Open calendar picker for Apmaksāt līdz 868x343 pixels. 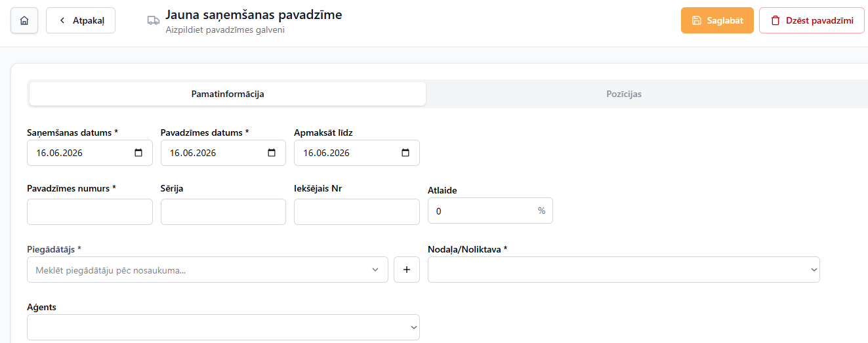click(x=405, y=153)
